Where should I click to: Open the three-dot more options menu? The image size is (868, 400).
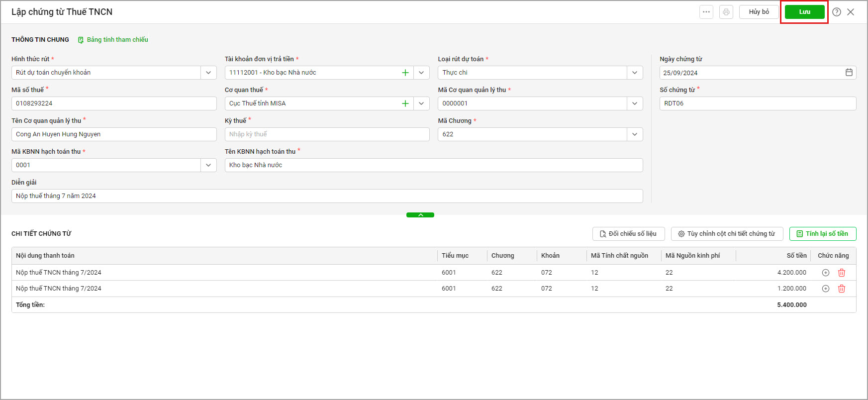pyautogui.click(x=706, y=12)
